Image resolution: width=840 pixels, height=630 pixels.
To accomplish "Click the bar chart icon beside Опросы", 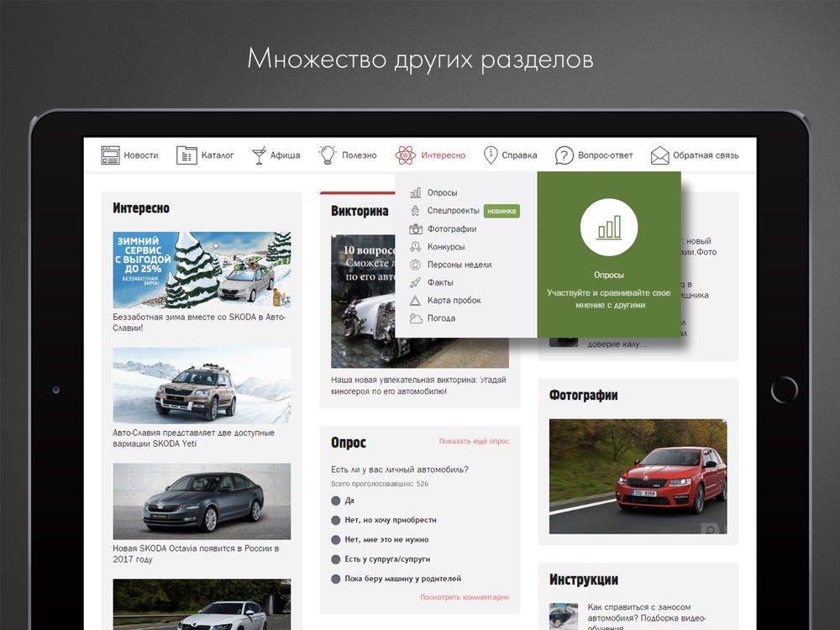I will pos(415,192).
